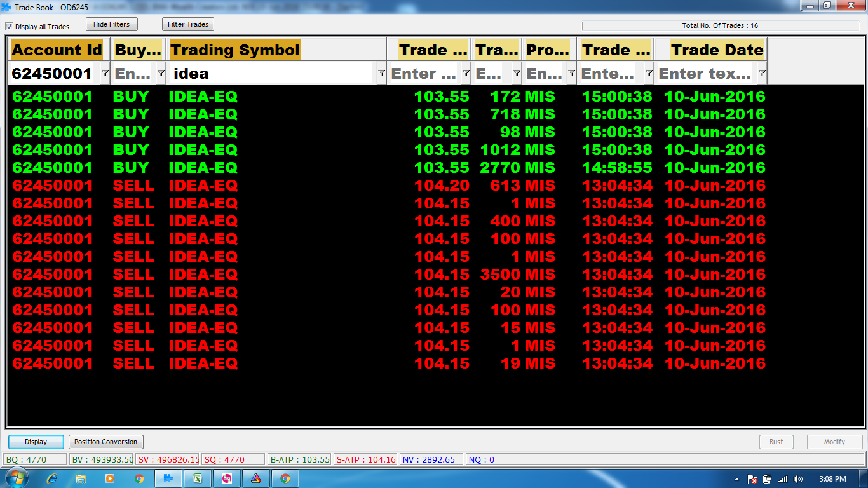Launch Internet Explorer from taskbar
868x488 pixels.
tap(52, 478)
